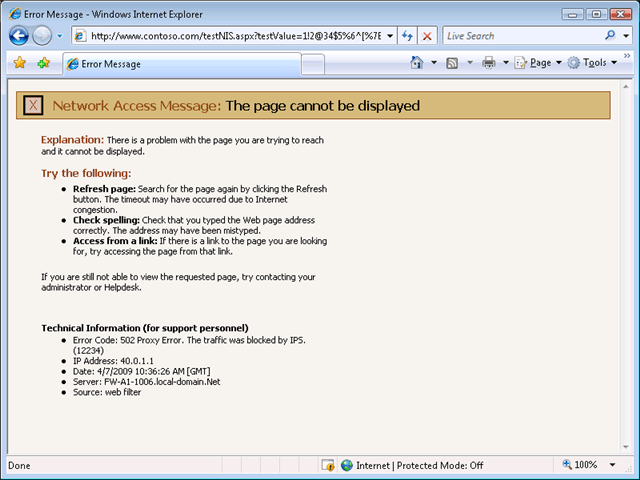Image resolution: width=640 pixels, height=480 pixels.
Task: Click the Home toolbar icon
Action: tap(418, 63)
